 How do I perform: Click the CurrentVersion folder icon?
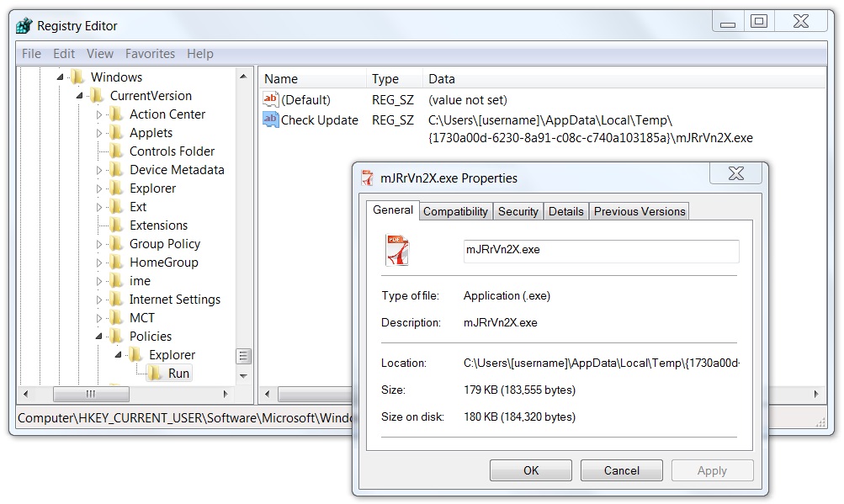pos(98,96)
